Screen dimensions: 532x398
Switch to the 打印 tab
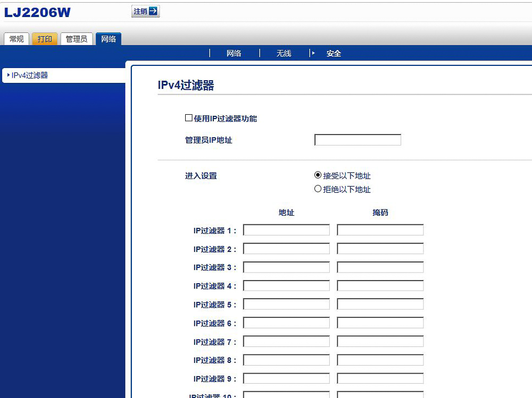coord(44,38)
